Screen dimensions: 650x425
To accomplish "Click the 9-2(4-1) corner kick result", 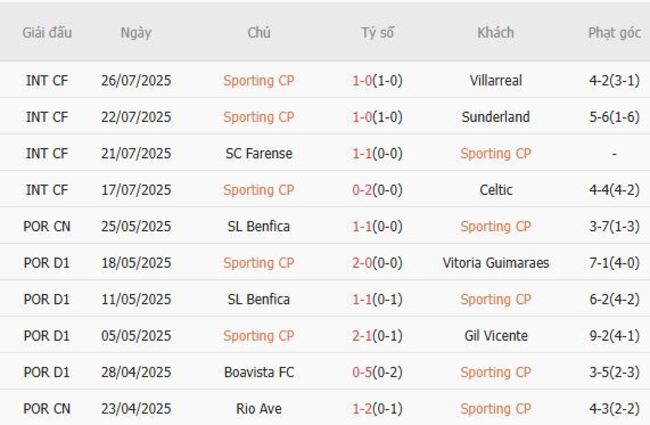I will click(x=614, y=336).
